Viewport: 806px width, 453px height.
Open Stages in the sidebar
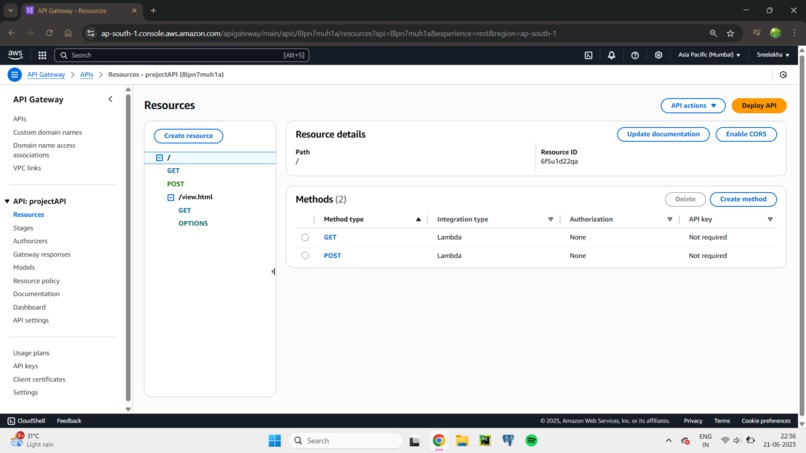coord(23,228)
